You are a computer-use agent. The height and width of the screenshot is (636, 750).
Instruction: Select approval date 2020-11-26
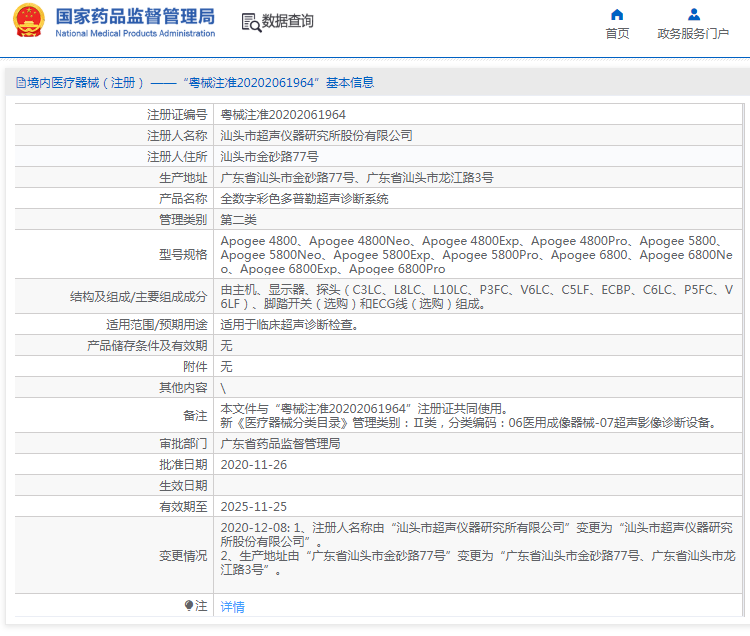254,465
